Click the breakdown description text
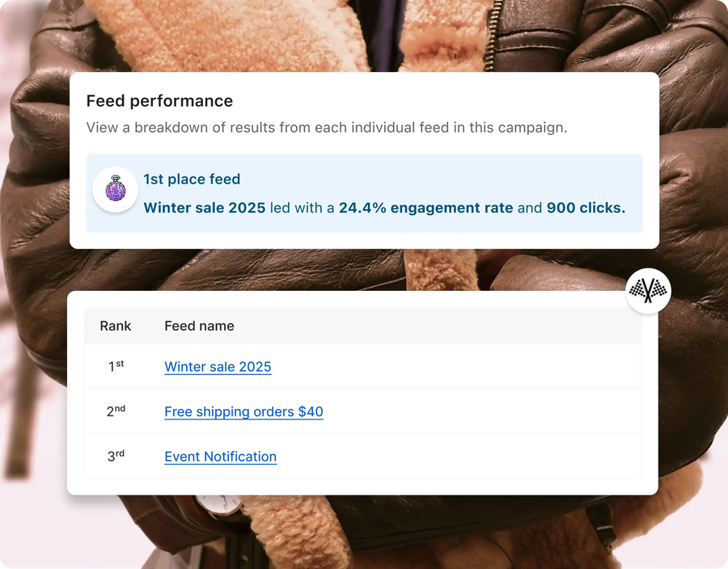This screenshot has height=569, width=728. (327, 128)
